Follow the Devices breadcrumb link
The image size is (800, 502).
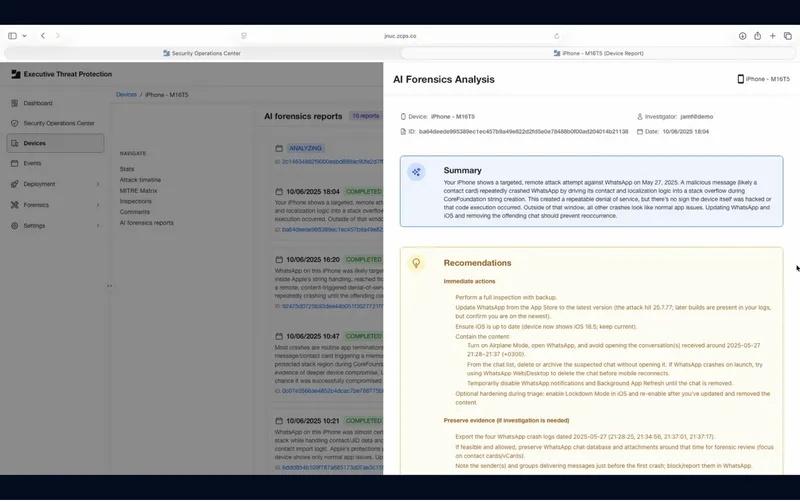tap(126, 94)
